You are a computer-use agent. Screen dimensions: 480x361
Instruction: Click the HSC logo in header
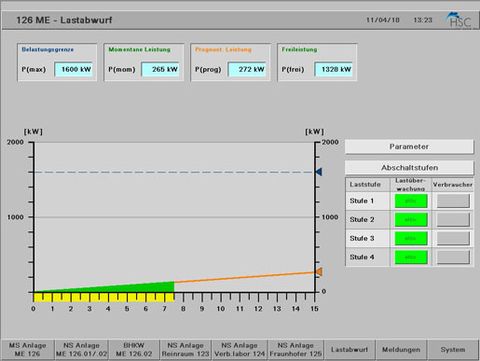pos(460,21)
